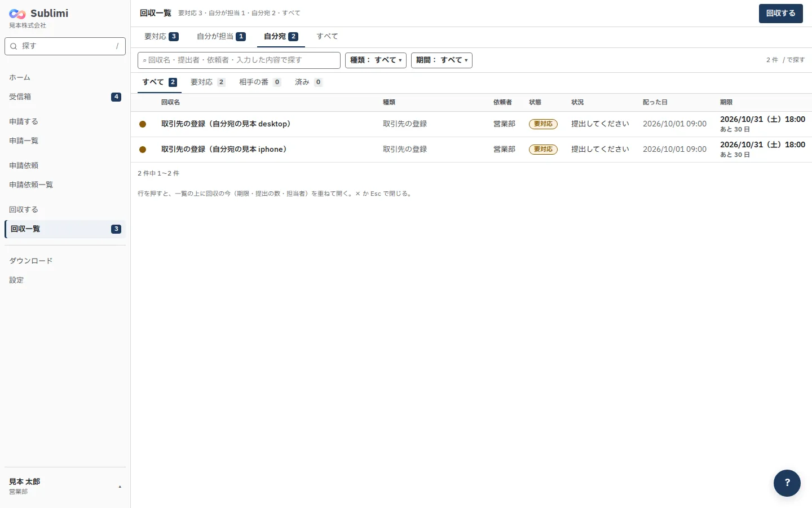Screen dimensions: 812x508
Task: Open 申請する in the sidebar
Action: point(65,122)
